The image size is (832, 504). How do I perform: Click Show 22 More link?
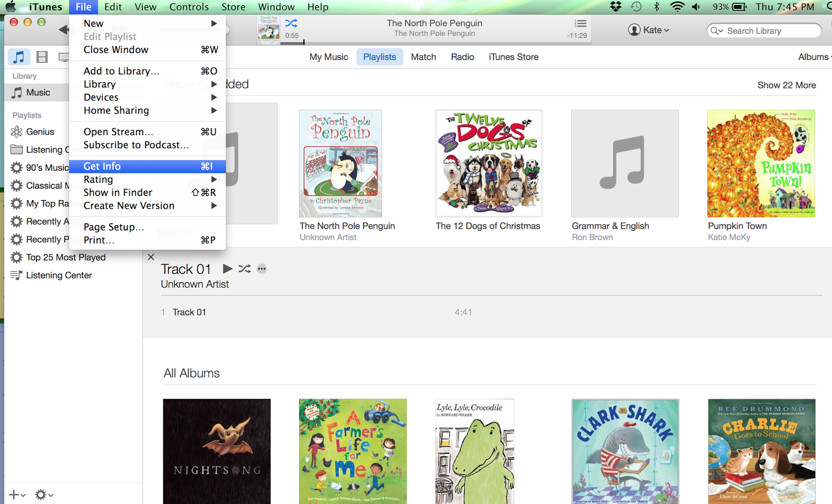tap(787, 85)
